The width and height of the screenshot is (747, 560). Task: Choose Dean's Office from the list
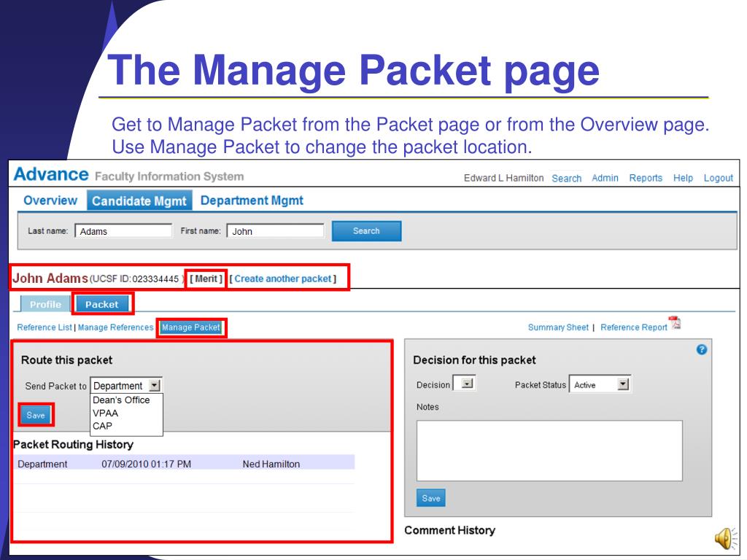[x=121, y=400]
